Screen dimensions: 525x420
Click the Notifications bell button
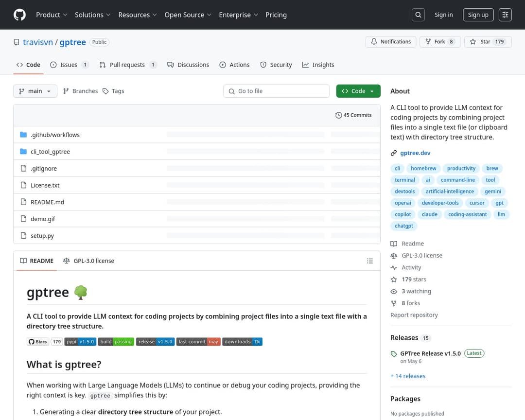pyautogui.click(x=391, y=42)
